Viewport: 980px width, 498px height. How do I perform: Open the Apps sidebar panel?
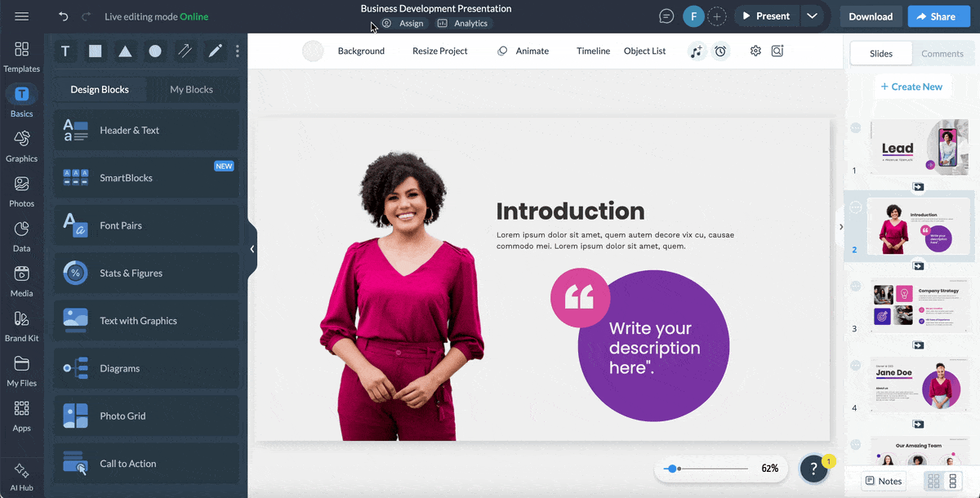(x=22, y=416)
